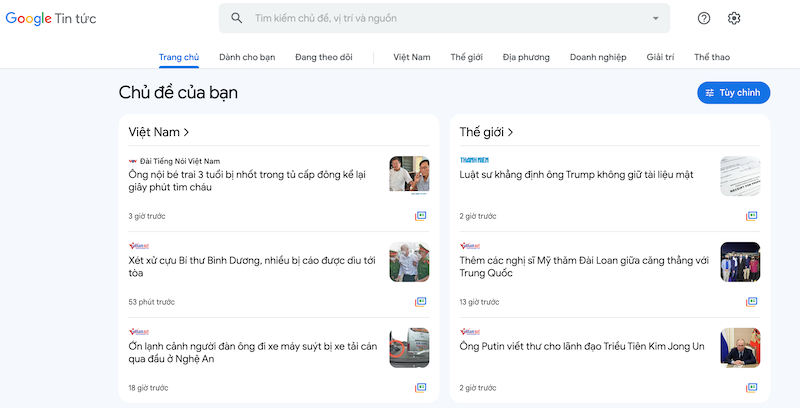Expand the Việt Nam topic section
The image size is (800, 408).
tap(159, 132)
